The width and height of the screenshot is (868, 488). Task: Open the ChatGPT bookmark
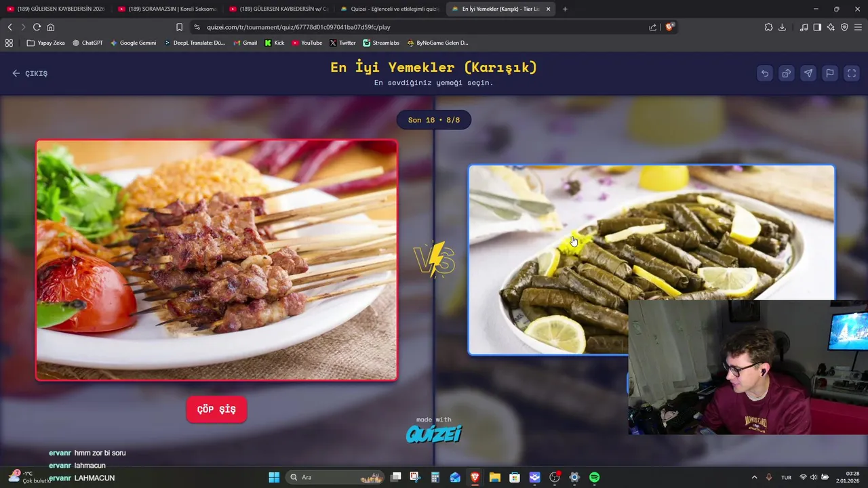(87, 43)
